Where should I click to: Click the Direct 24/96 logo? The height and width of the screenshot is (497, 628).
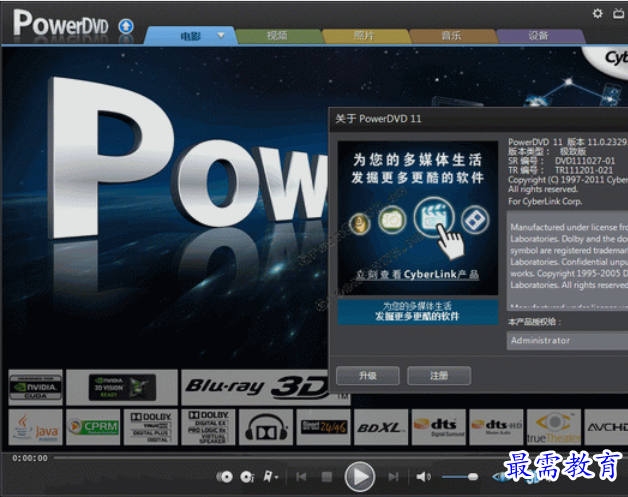click(x=324, y=427)
